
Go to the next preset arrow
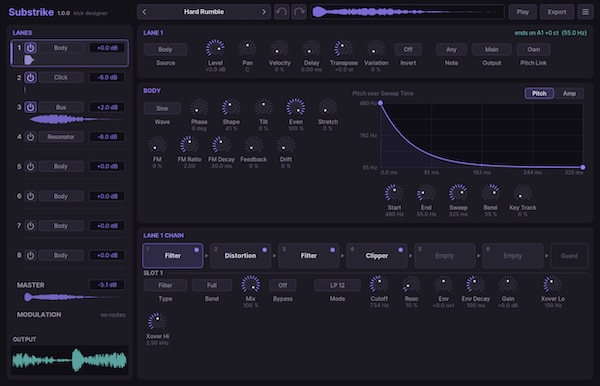click(264, 12)
